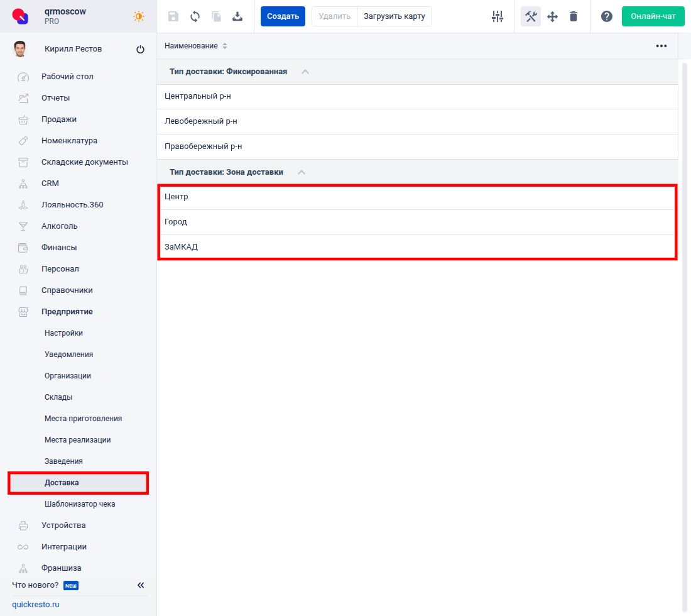Go to the Шаблонизатор чека submenu item
Image resolution: width=691 pixels, height=616 pixels.
click(x=80, y=504)
